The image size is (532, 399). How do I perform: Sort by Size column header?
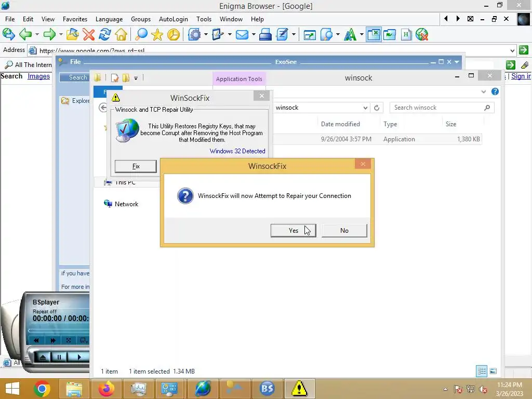pyautogui.click(x=451, y=124)
